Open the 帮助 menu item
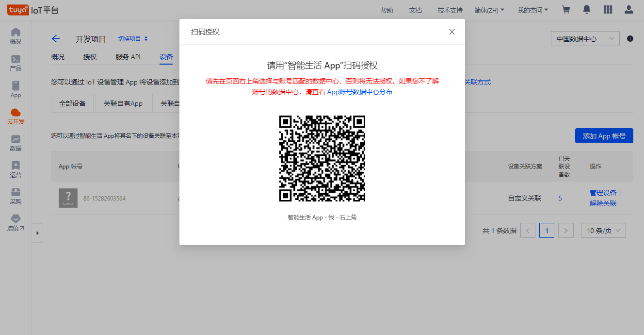Viewport: 644px width, 335px height. click(387, 10)
